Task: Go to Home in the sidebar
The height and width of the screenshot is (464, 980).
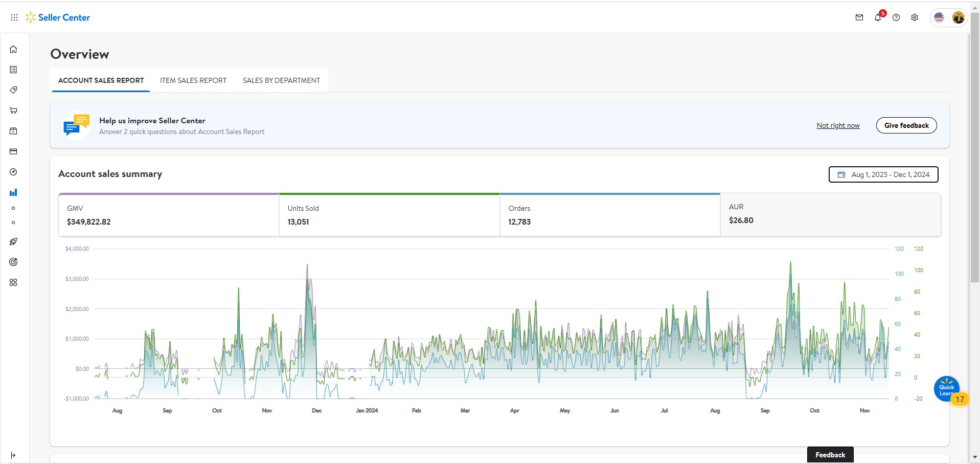Action: pyautogui.click(x=13, y=49)
